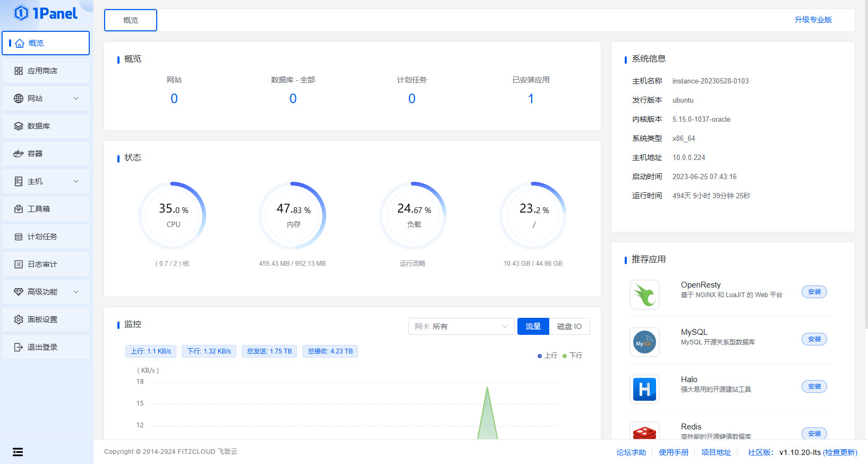The image size is (868, 464).
Task: Collapse sidebar with the hamburger icon
Action: click(x=18, y=452)
